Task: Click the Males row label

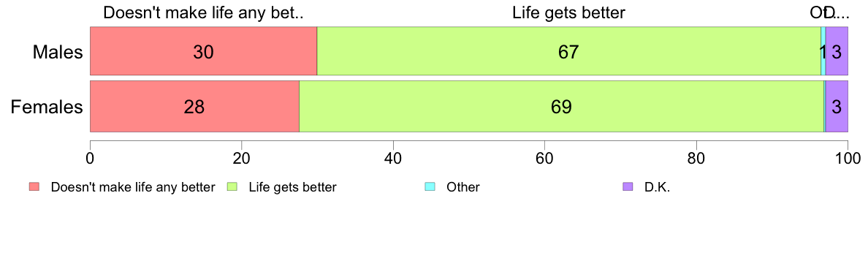Action: [x=58, y=52]
